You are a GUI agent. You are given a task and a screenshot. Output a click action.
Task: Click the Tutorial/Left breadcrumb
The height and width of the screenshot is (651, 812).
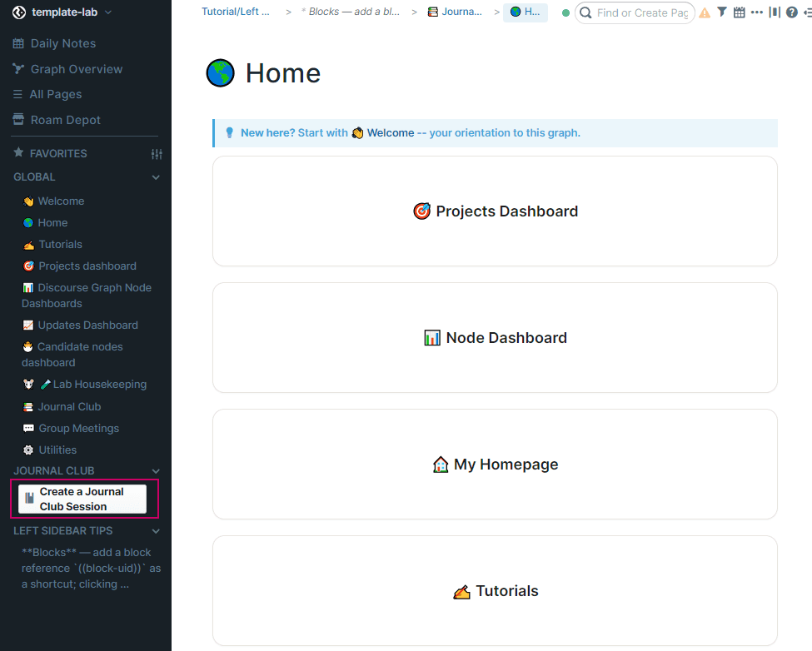tap(236, 12)
